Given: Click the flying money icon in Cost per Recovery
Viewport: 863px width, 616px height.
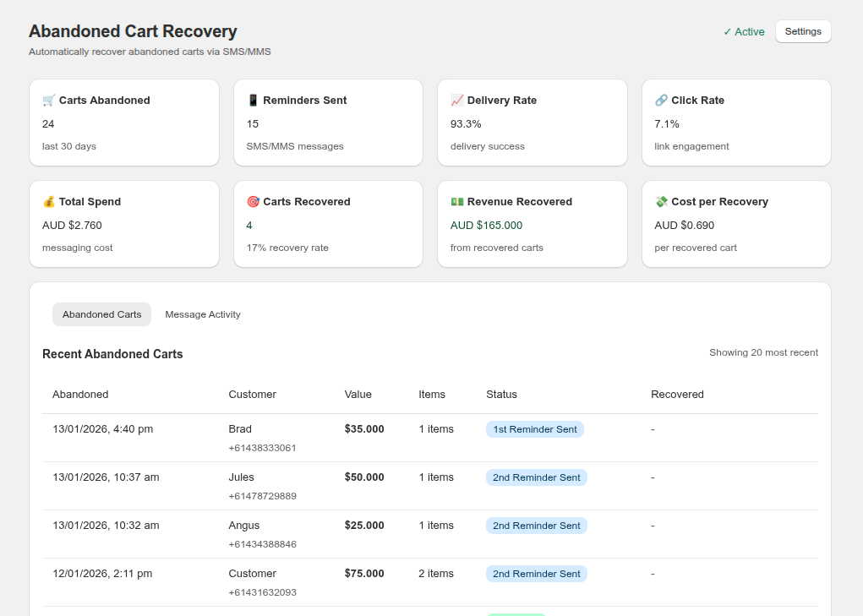Looking at the screenshot, I should [661, 202].
